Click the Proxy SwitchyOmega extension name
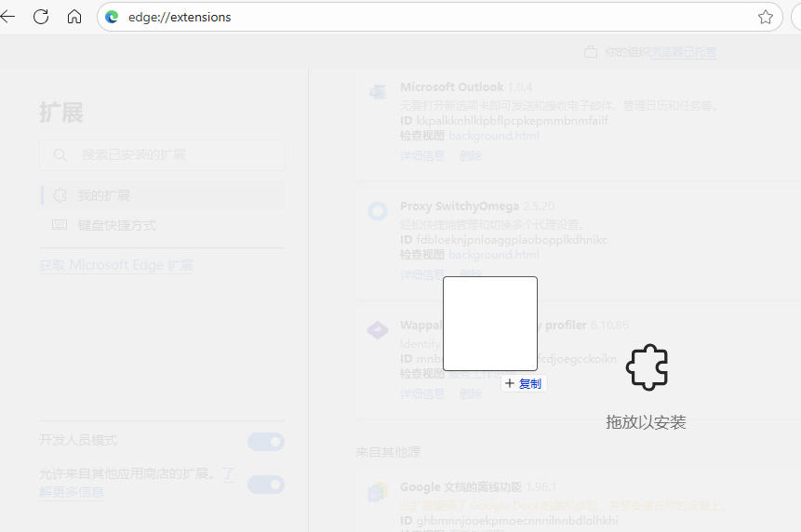Viewport: 801px width, 532px height. (460, 206)
